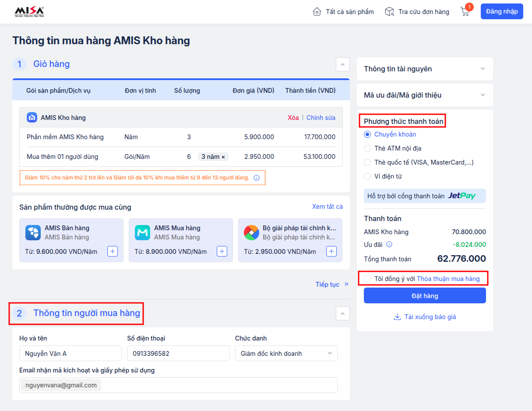
Task: Click the Đơn giá (VND) column header
Action: [253, 91]
